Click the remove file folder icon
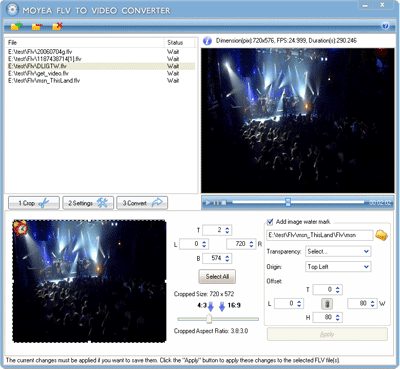 click(37, 26)
